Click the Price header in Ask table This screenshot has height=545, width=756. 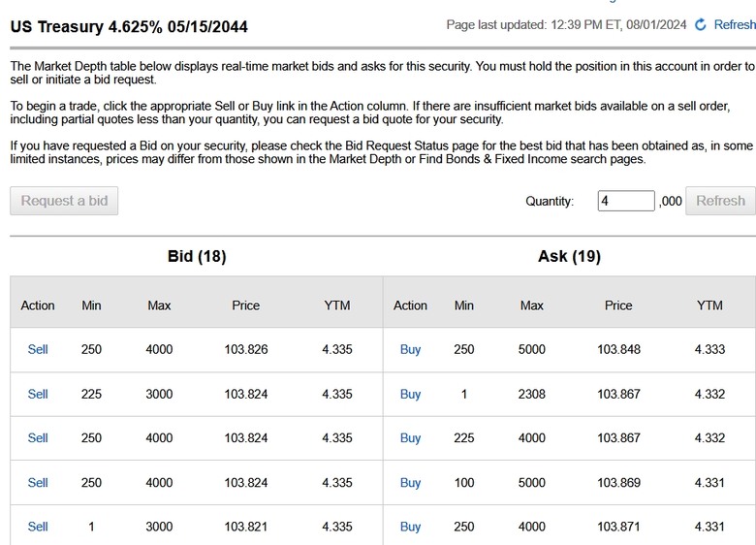pyautogui.click(x=618, y=305)
